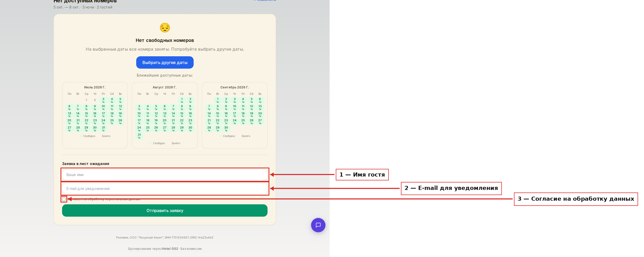Choose September 6 in the September calendar
Viewport: 644px width, 257px height.
coord(260,100)
